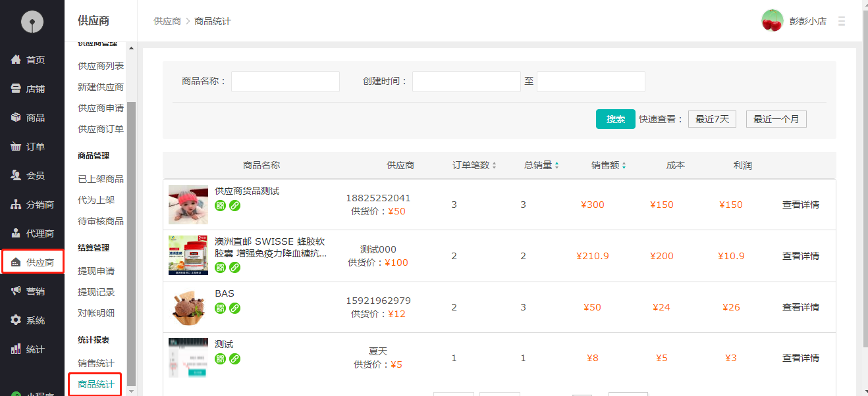Screen dimensions: 868x396
Task: Open the hamburger menu beside 彭彭小店
Action: click(x=841, y=21)
